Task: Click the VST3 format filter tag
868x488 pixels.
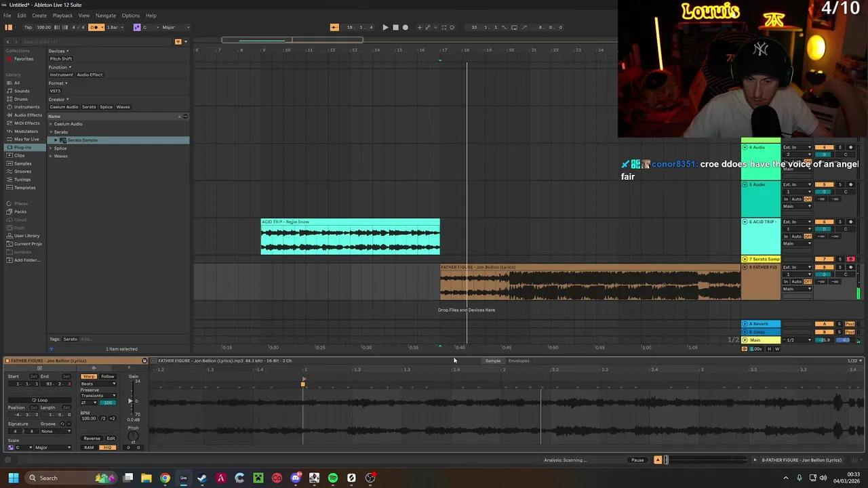Action: [x=55, y=91]
